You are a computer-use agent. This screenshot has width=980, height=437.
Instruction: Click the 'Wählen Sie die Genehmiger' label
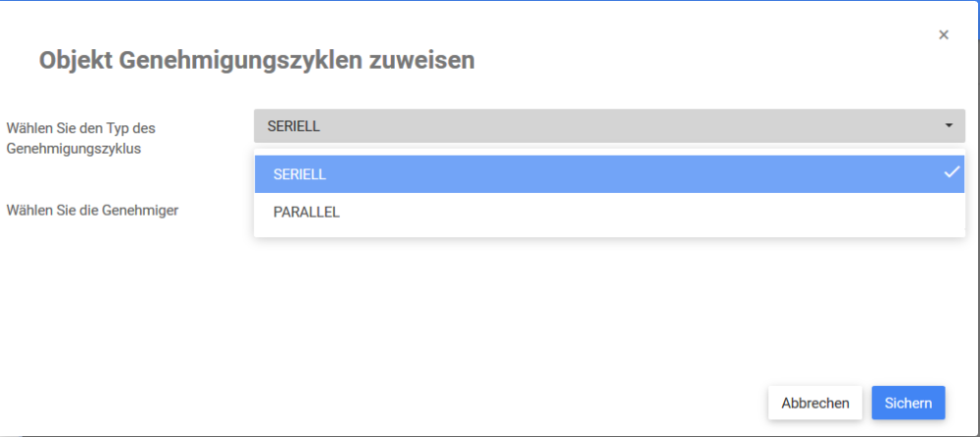[x=93, y=209]
